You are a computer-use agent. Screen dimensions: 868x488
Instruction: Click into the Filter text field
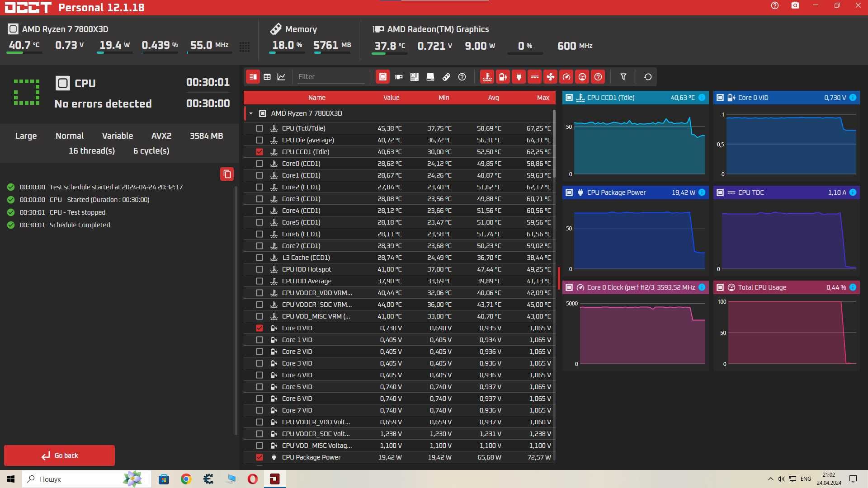click(330, 77)
